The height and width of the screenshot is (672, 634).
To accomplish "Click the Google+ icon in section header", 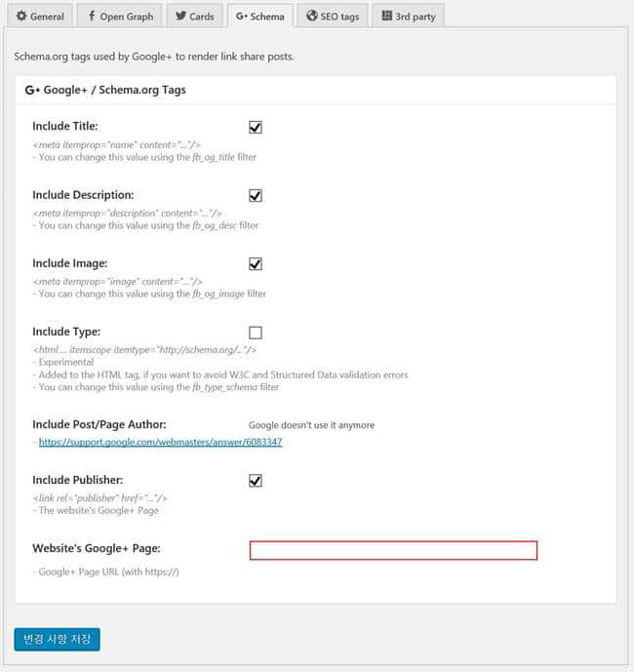I will tap(32, 90).
